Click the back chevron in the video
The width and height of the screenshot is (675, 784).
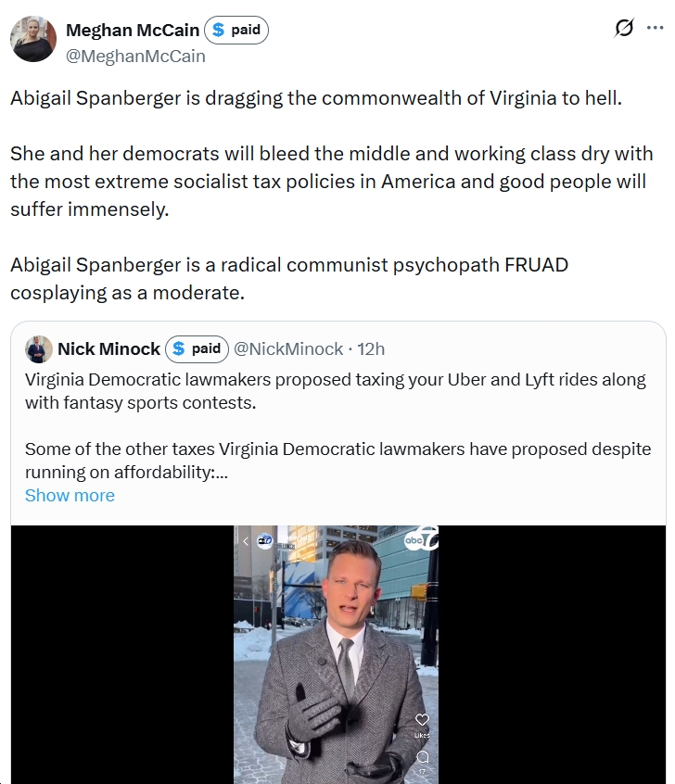[246, 541]
